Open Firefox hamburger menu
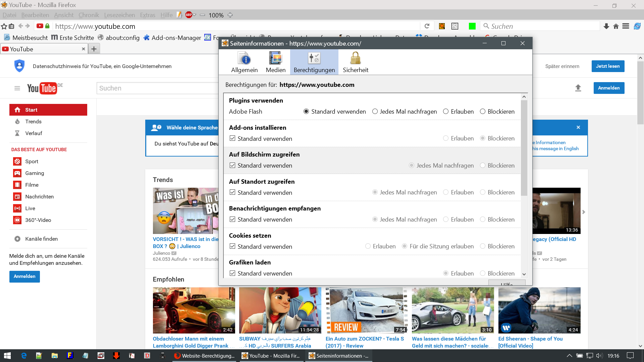 (626, 26)
